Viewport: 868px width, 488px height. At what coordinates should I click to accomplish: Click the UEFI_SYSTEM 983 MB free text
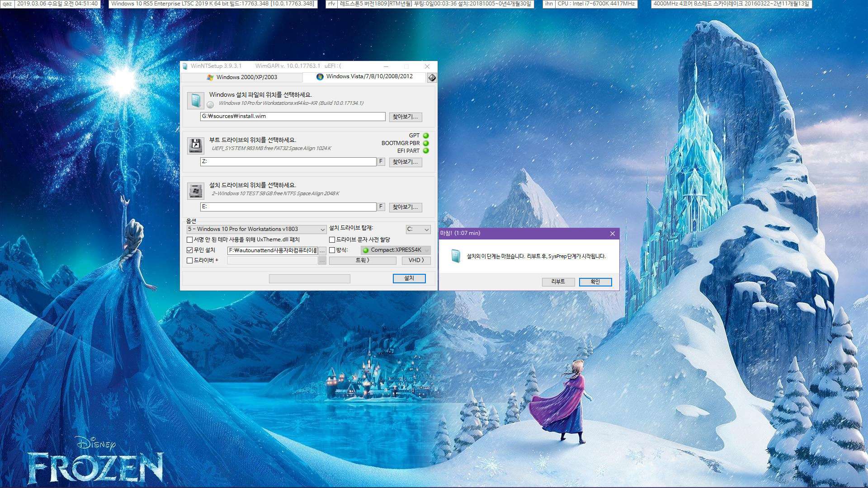tap(271, 149)
